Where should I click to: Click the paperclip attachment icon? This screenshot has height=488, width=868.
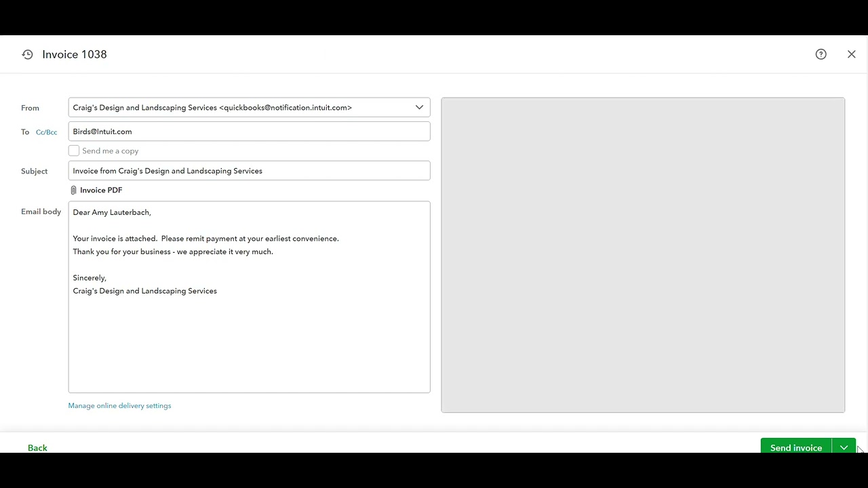click(73, 190)
